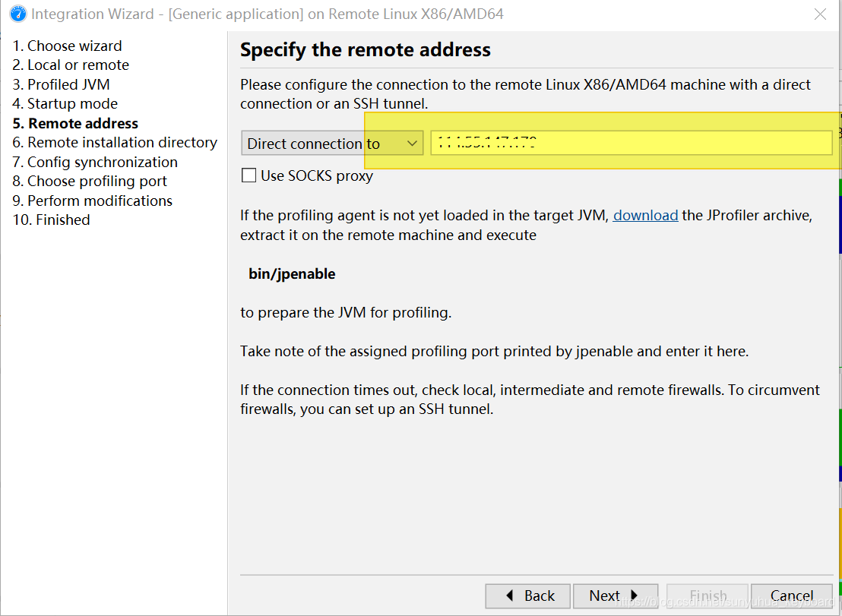Select step 5. Remote address

click(75, 123)
